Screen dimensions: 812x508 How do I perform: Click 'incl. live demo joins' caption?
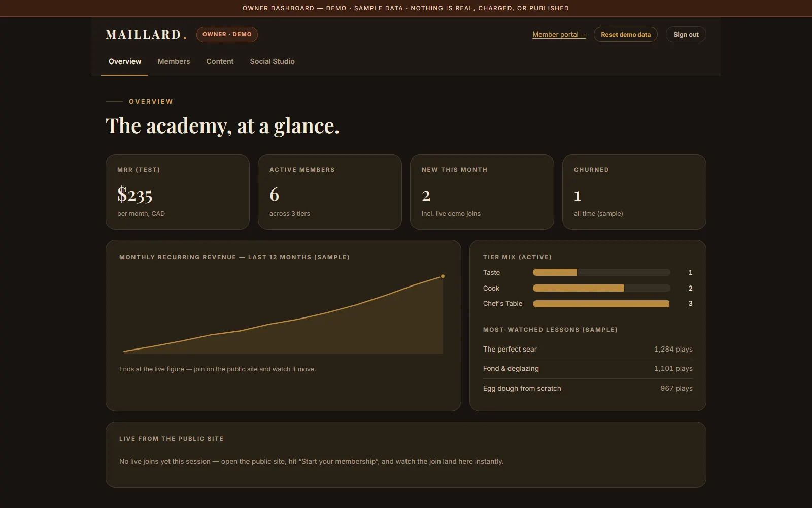[x=451, y=214]
